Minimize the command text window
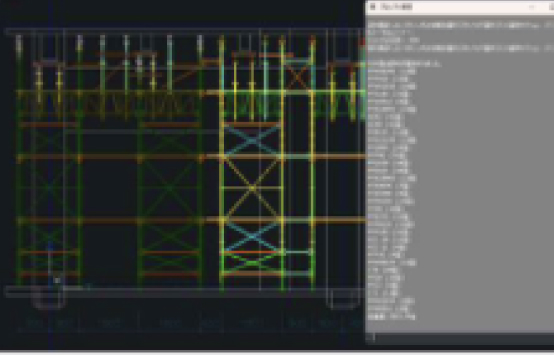Image resolution: width=554 pixels, height=364 pixels. [532, 7]
